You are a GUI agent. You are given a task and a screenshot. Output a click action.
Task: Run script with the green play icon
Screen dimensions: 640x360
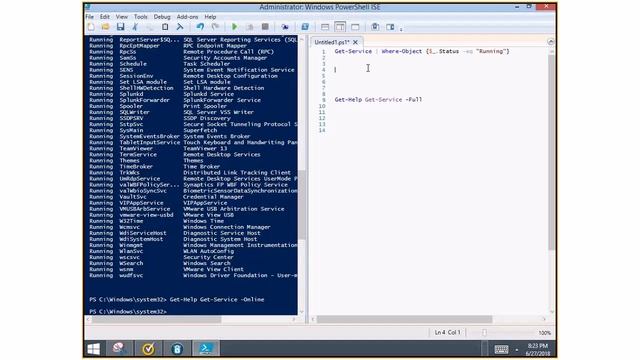click(x=234, y=27)
